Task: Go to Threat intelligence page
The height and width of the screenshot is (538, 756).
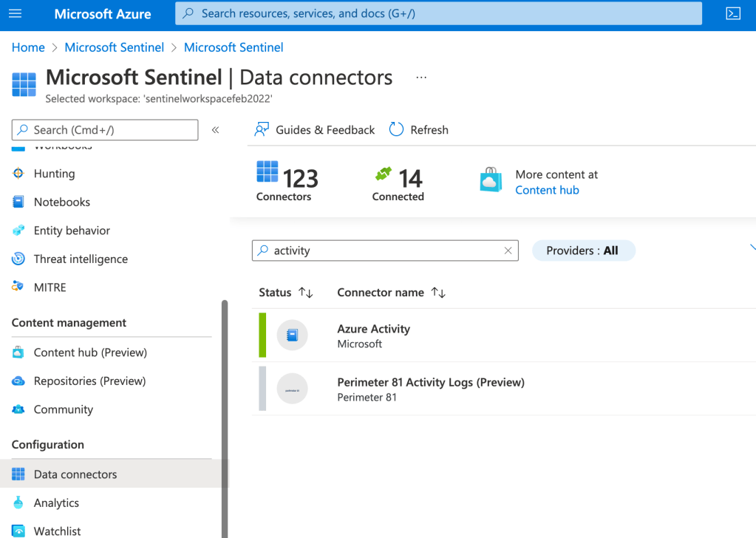Action: [81, 259]
